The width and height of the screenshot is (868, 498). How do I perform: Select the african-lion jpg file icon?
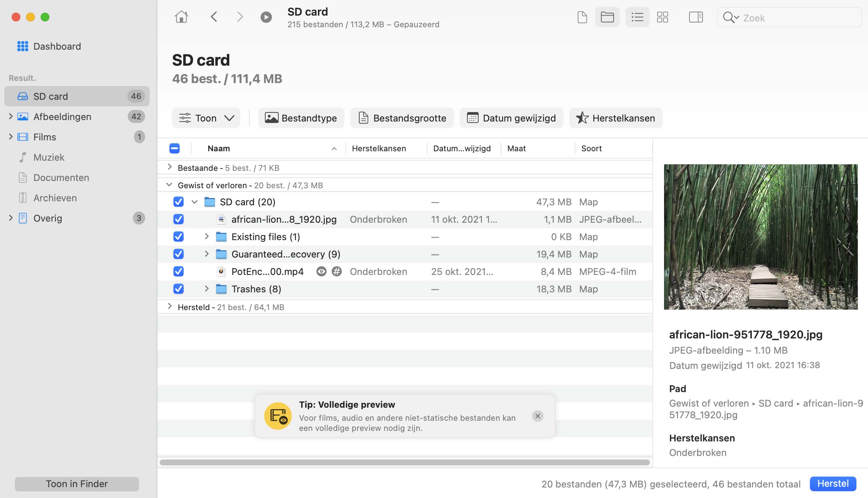pyautogui.click(x=221, y=219)
